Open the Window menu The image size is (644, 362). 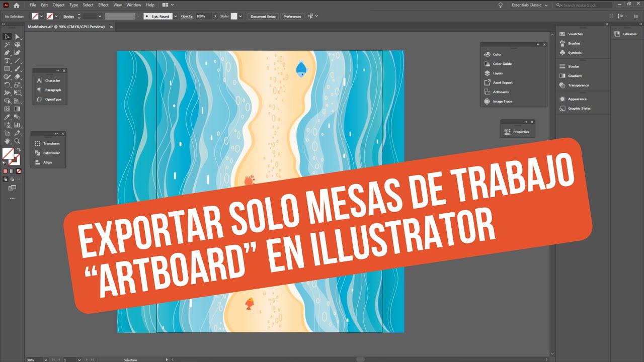pos(134,5)
